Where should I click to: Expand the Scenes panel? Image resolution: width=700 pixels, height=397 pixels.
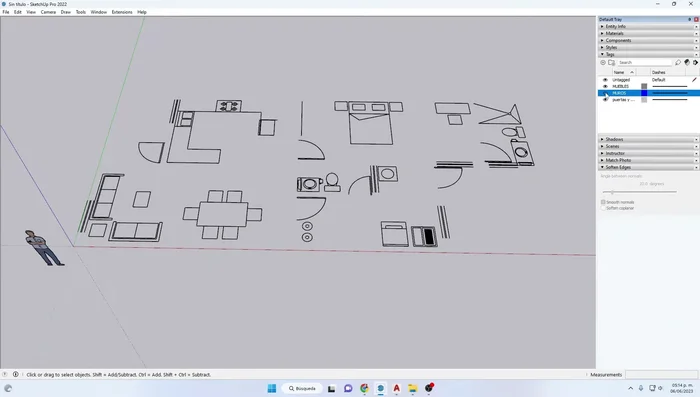click(648, 146)
